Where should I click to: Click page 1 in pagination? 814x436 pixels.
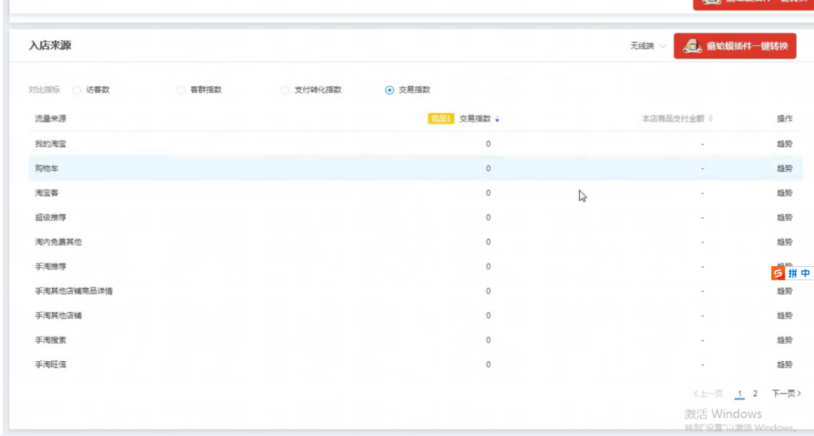[740, 393]
